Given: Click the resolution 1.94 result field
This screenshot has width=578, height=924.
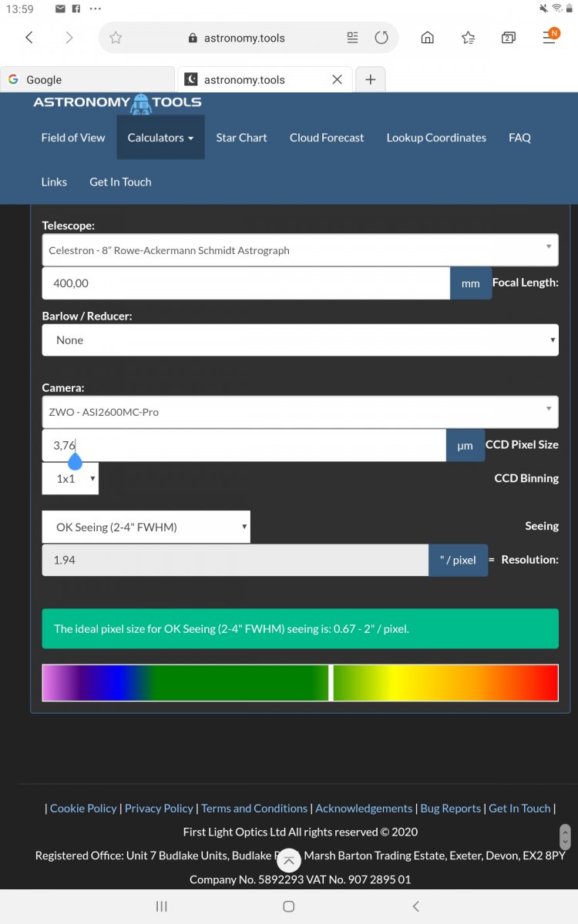Looking at the screenshot, I should point(235,560).
